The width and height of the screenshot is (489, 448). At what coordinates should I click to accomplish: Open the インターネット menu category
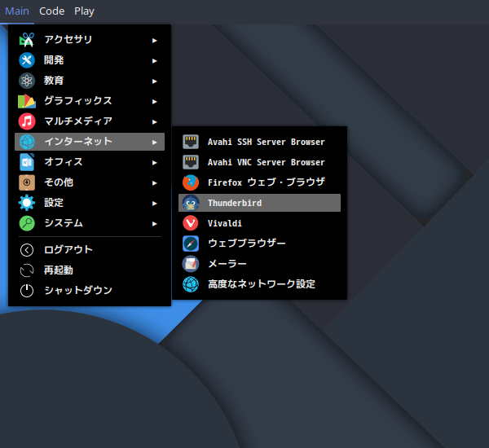pos(90,142)
